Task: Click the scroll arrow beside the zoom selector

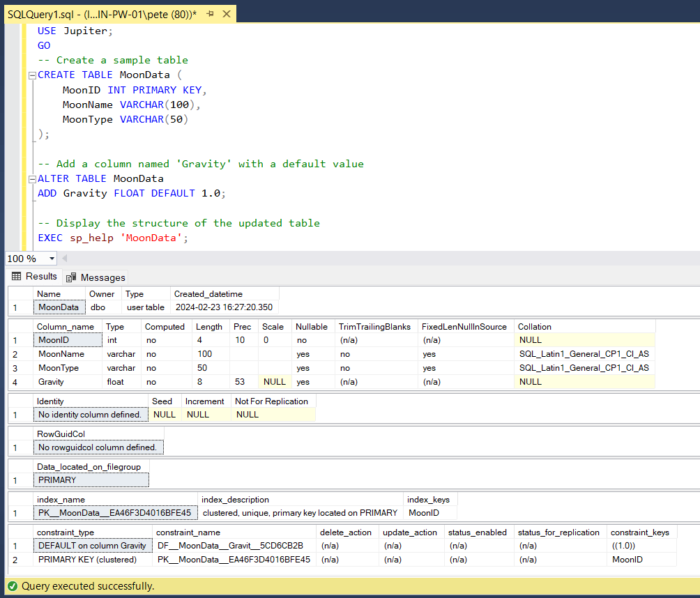Action: pos(64,259)
